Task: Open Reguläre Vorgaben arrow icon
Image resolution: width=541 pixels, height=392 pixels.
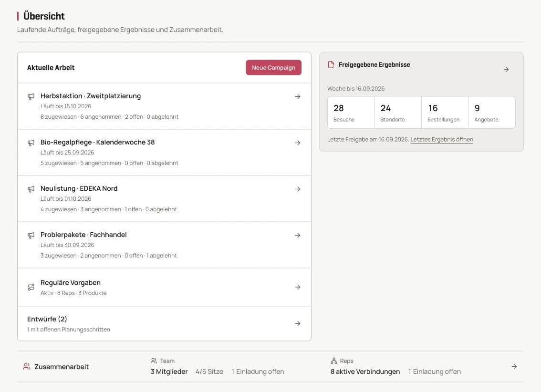Action: (x=297, y=287)
